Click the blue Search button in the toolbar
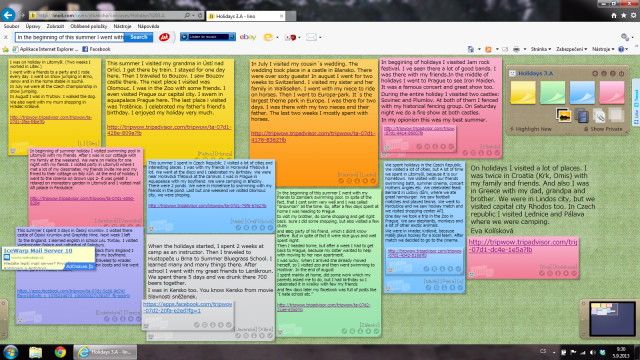Screen dimensions: 640x360 click(x=138, y=37)
